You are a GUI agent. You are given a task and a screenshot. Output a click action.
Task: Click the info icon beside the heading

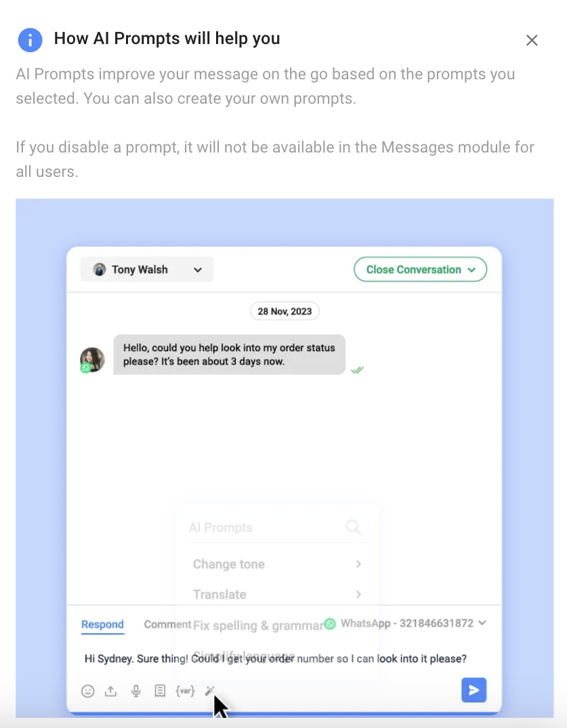pyautogui.click(x=30, y=40)
